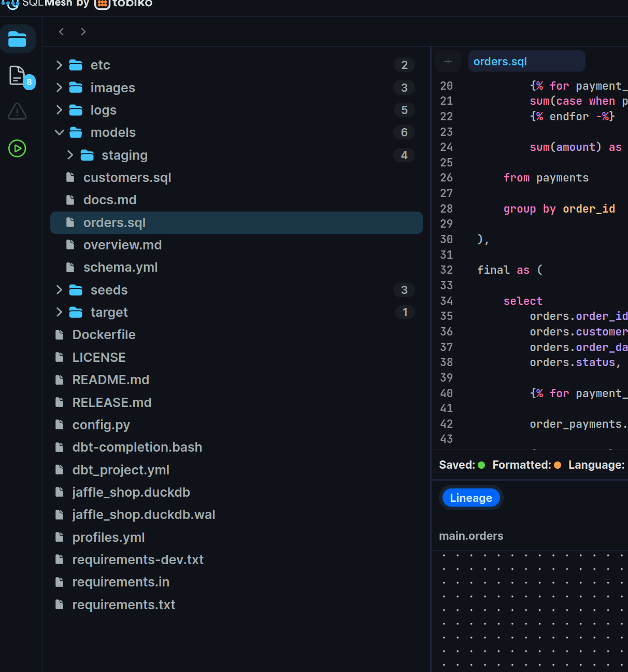
Task: Expand the target folder chevron
Action: pyautogui.click(x=59, y=312)
